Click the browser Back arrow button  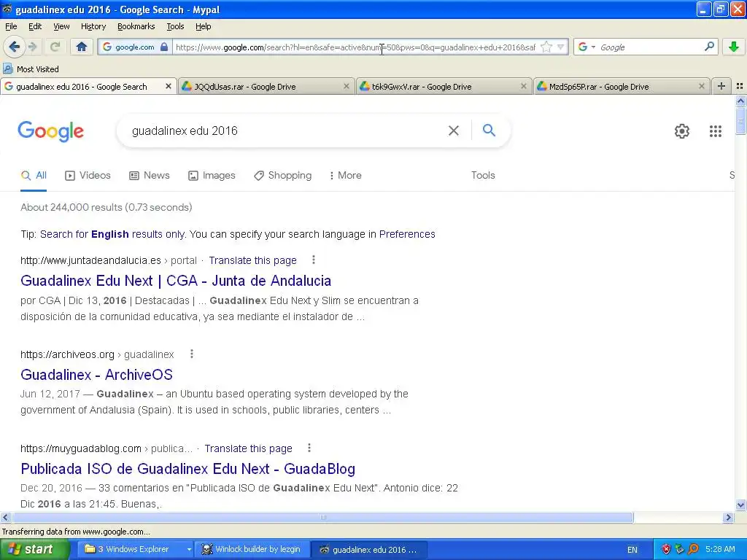point(15,47)
